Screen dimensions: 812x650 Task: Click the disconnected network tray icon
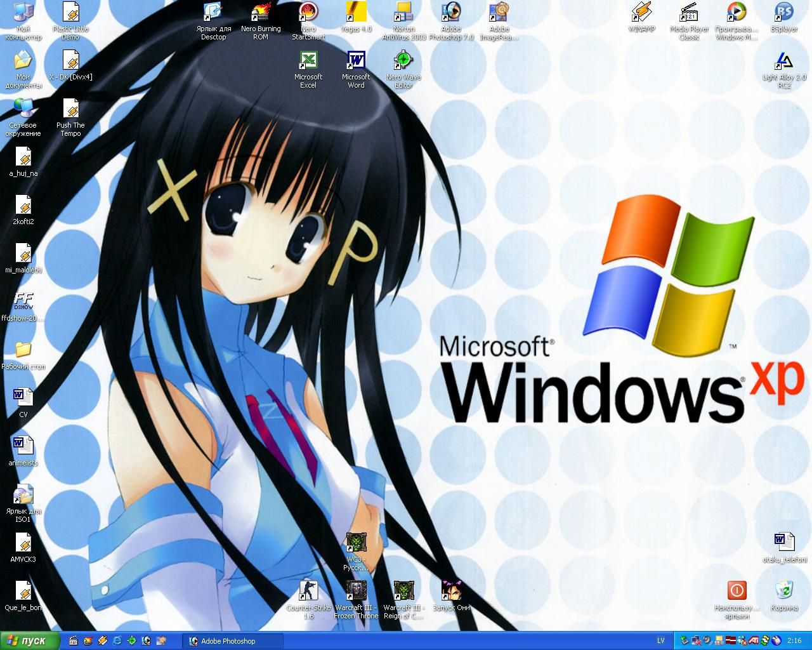(697, 640)
